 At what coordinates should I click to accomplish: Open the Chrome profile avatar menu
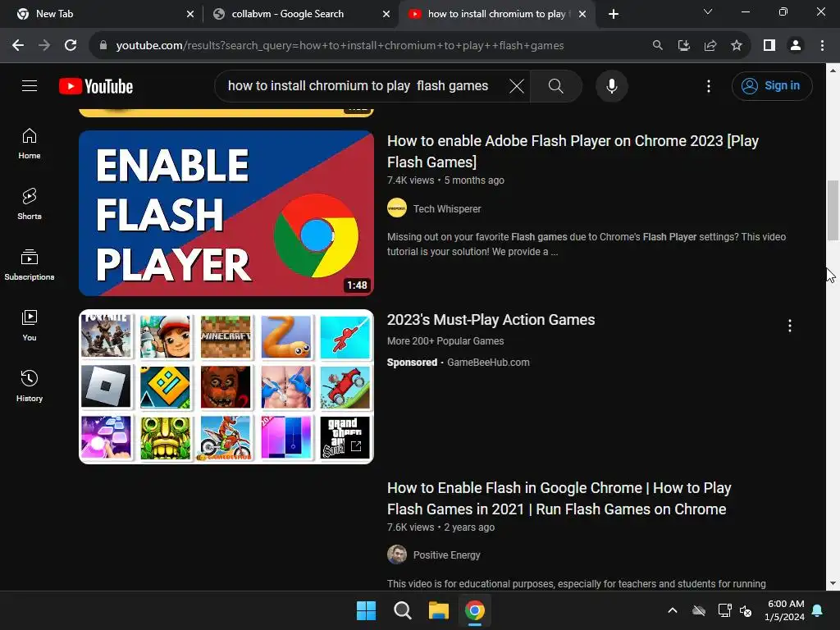coord(796,46)
